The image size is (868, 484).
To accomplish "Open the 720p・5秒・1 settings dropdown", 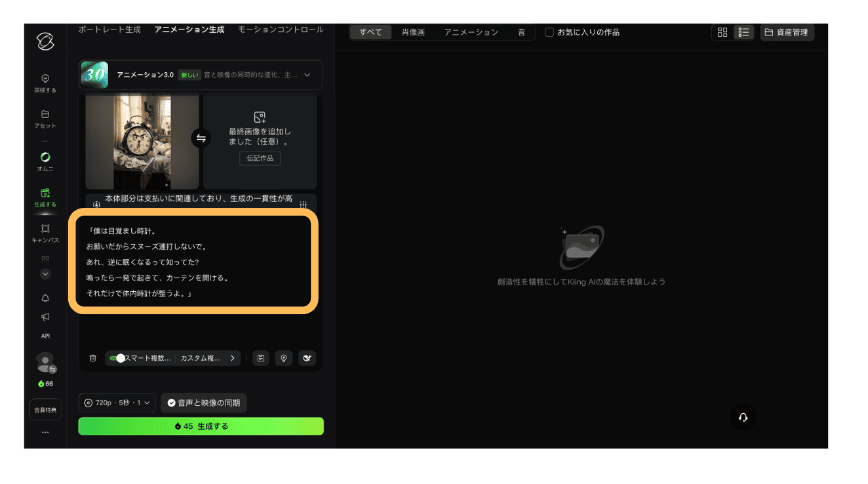I will tap(117, 403).
